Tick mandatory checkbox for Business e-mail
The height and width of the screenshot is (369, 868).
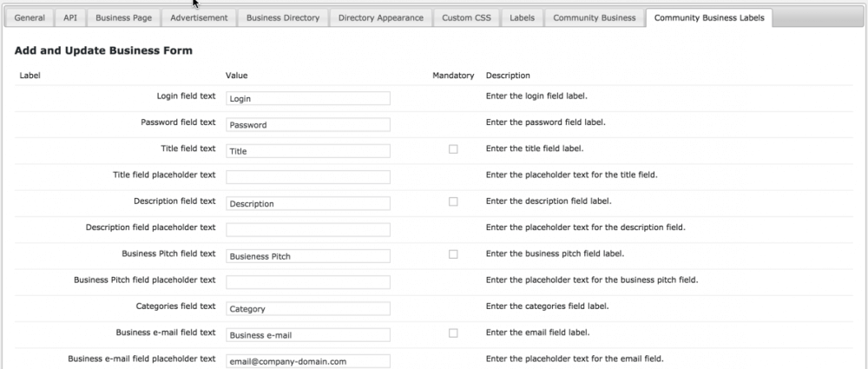tap(453, 333)
